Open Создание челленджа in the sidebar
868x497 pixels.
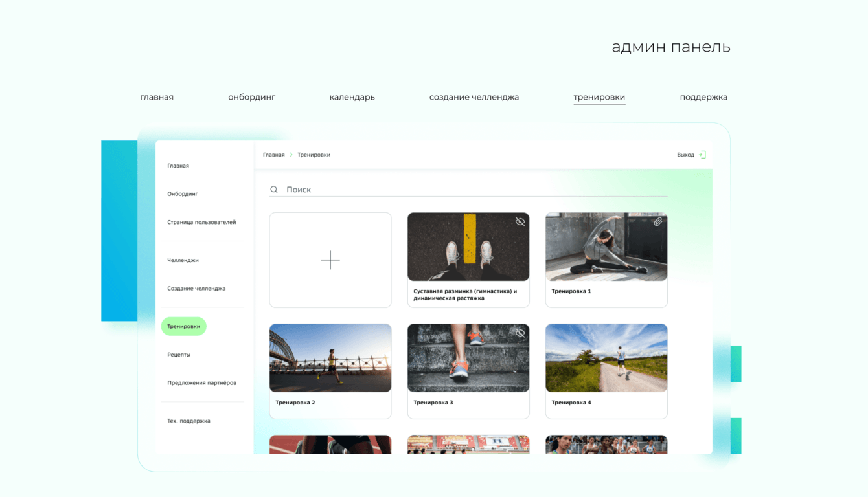[x=196, y=289]
